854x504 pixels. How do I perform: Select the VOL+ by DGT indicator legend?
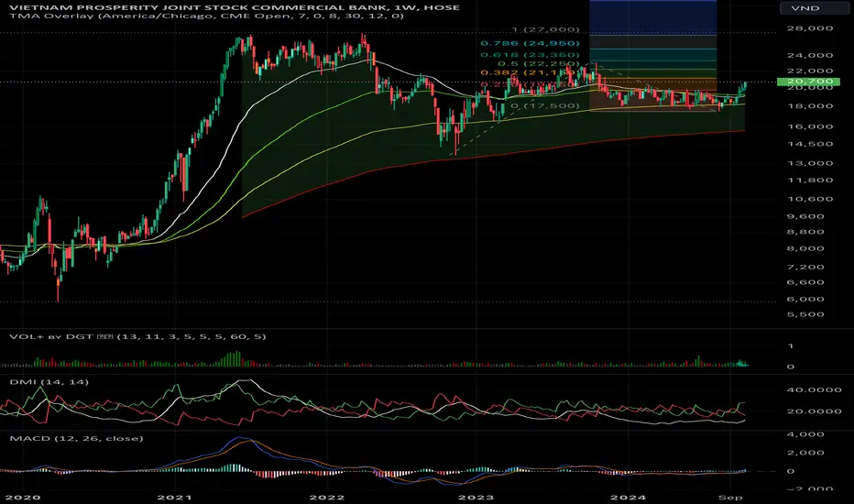pos(137,336)
